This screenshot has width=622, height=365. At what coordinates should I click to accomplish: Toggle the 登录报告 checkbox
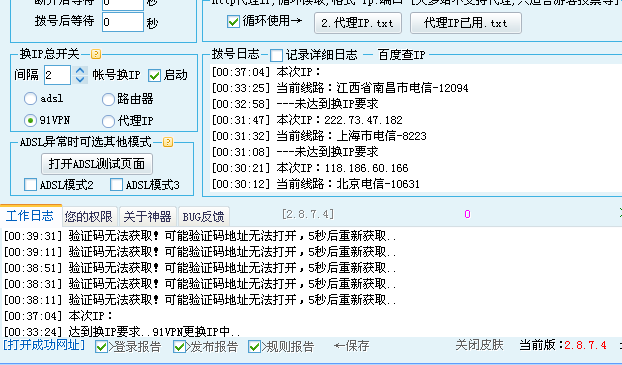pyautogui.click(x=101, y=347)
